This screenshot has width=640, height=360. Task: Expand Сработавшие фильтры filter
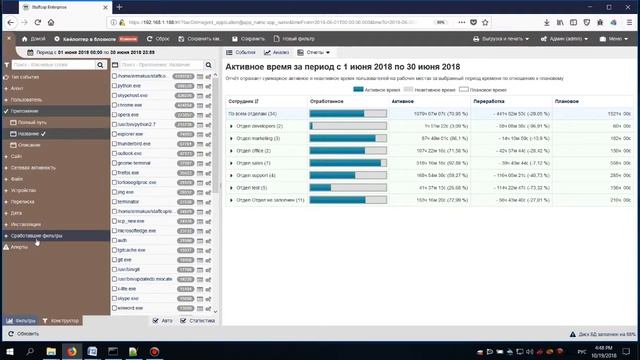6,236
